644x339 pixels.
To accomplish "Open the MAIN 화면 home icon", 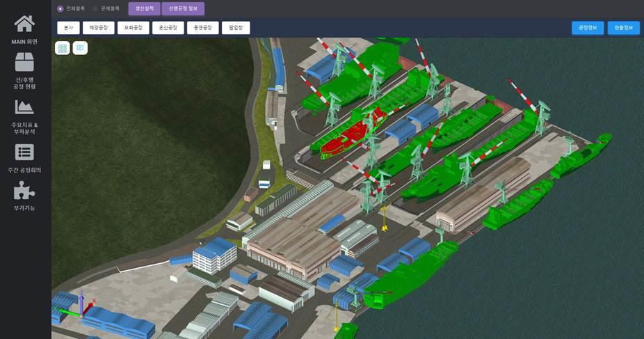I will click(24, 24).
